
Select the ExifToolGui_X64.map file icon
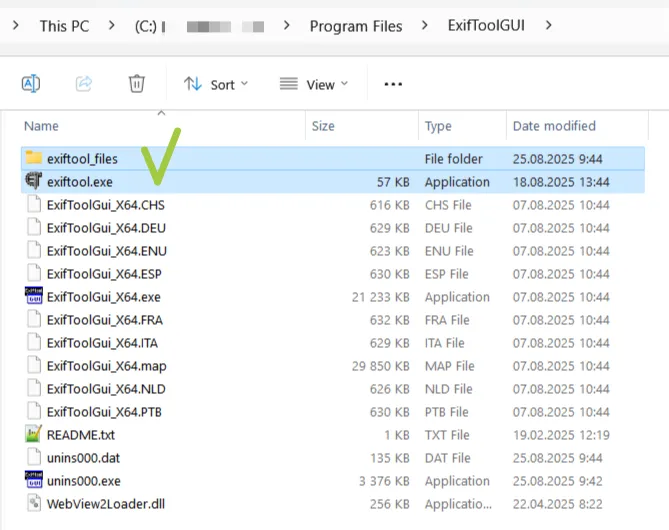point(34,365)
